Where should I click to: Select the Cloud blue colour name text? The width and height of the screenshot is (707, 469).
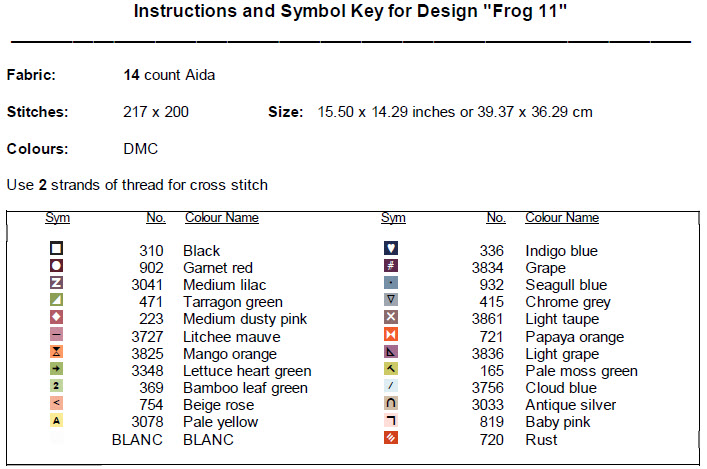[x=559, y=388]
